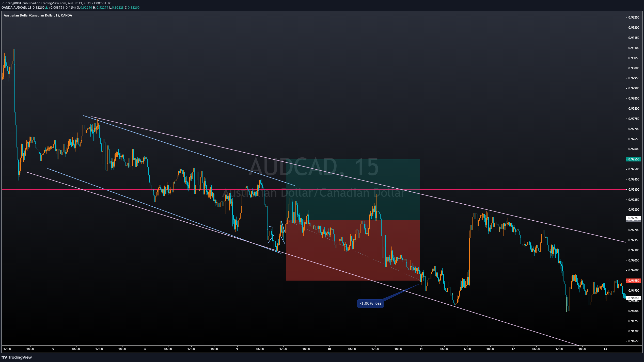This screenshot has width=644, height=362.
Task: Click the 'H:0.92274' high value
Action: 101,8
